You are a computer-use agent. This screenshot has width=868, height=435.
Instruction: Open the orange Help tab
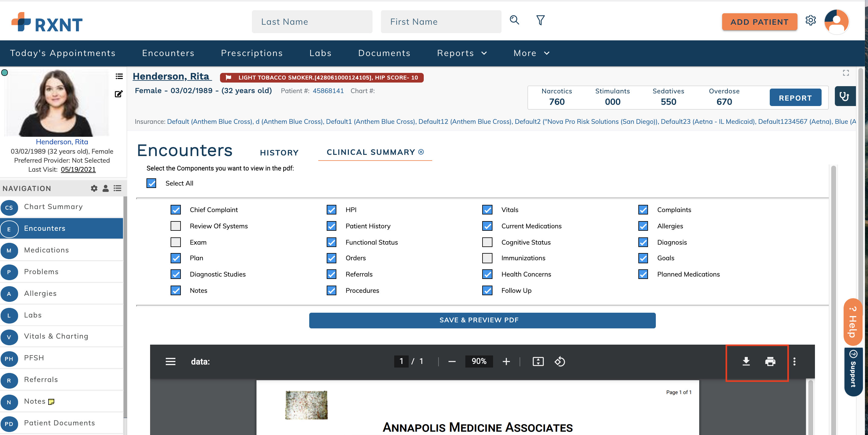pos(853,322)
